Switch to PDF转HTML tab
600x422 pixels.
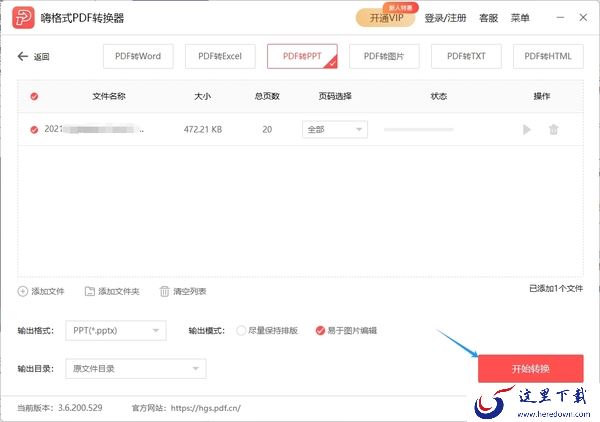point(548,56)
